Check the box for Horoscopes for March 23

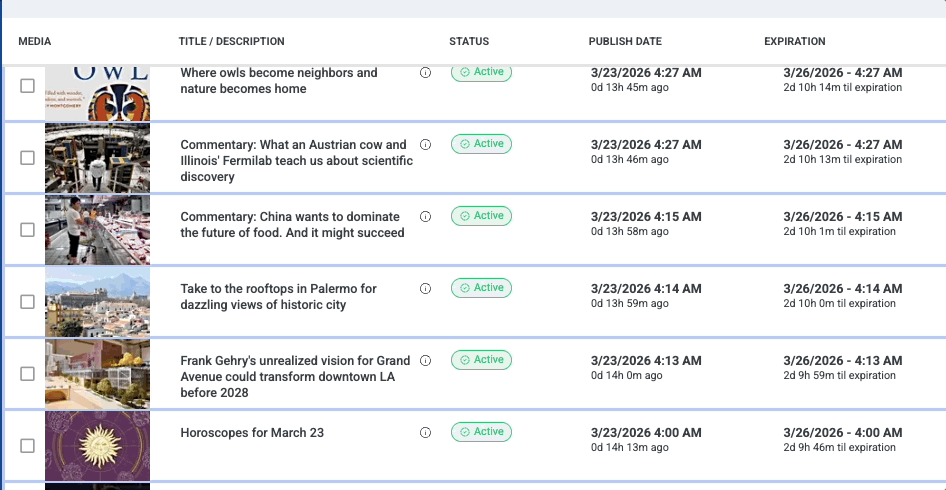(x=28, y=446)
